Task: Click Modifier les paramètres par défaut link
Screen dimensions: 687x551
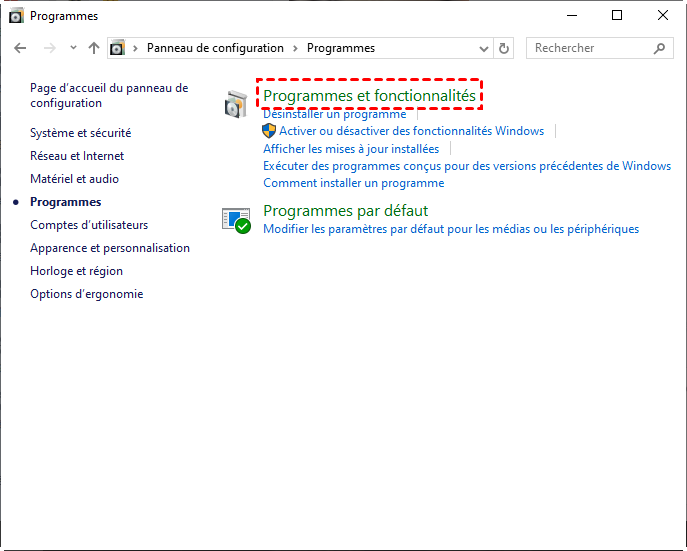Action: point(451,229)
